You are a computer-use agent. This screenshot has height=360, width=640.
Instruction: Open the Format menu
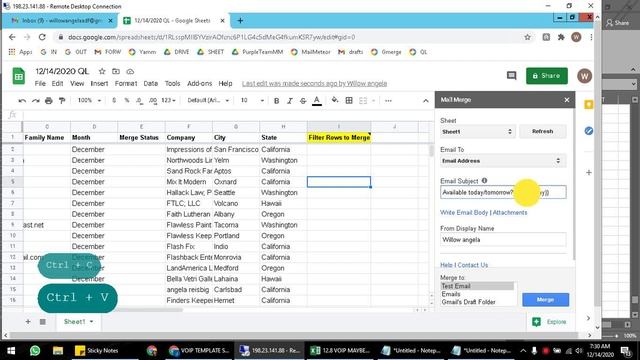(126, 83)
